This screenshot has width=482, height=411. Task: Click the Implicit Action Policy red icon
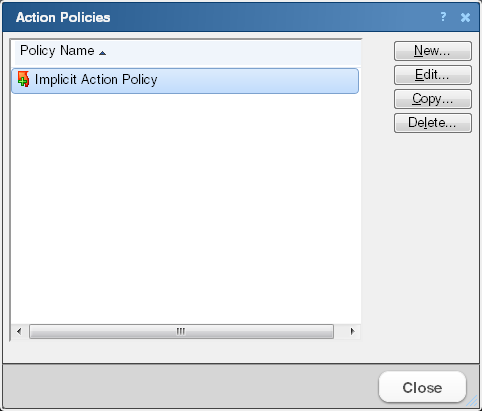(23, 79)
